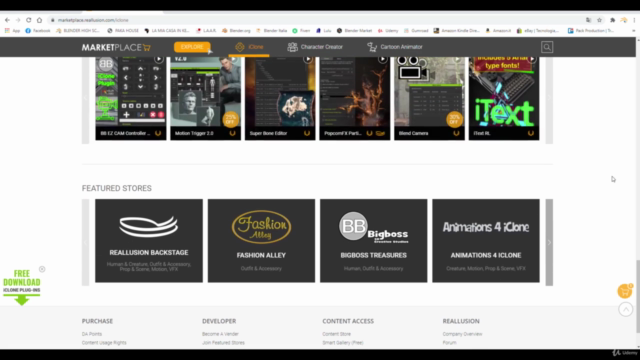
Task: Play the iText RL preview
Action: tap(532, 60)
